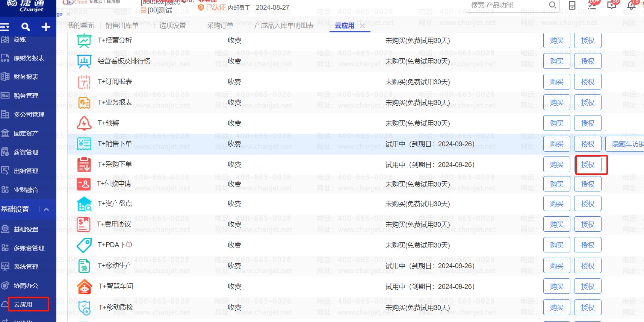Click the T+付款申请 app icon

(83, 184)
